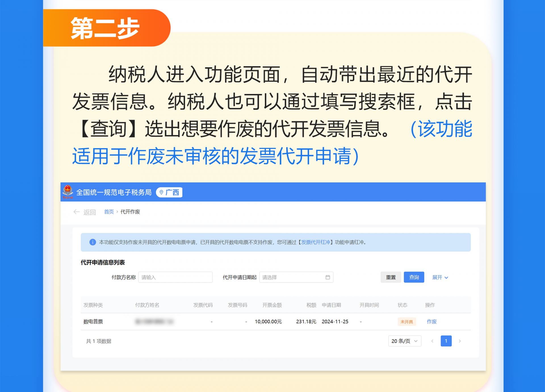The height and width of the screenshot is (392, 545).
Task: Click the next page arrow in pagination
Action: 460,341
